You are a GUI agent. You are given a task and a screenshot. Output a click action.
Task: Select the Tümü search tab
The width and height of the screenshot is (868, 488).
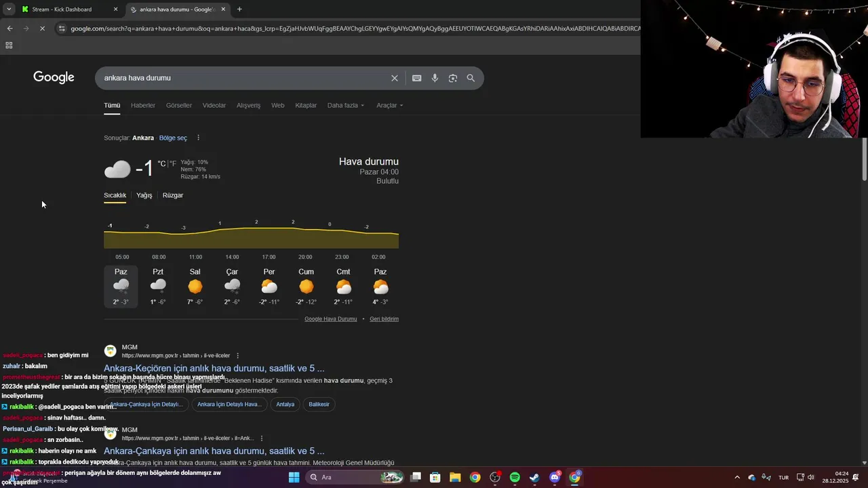tap(112, 105)
